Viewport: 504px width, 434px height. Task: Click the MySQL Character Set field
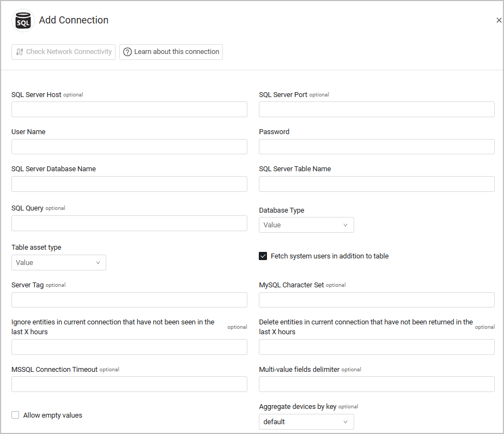pyautogui.click(x=377, y=300)
